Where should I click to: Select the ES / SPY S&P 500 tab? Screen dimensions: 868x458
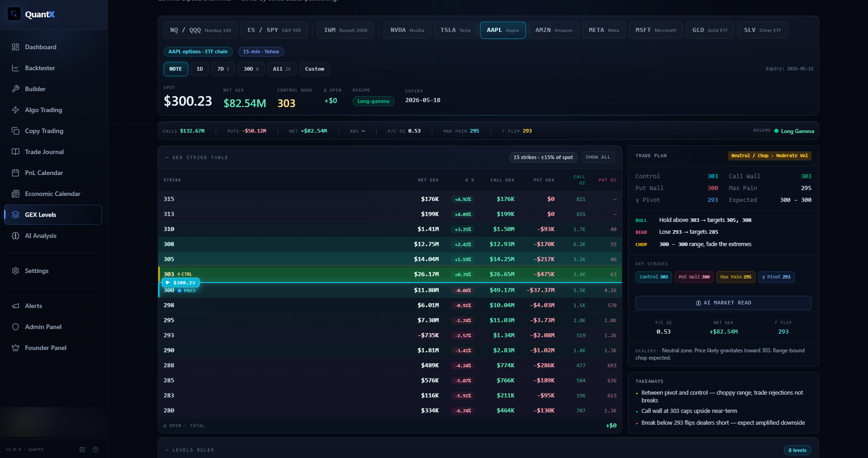(x=274, y=30)
